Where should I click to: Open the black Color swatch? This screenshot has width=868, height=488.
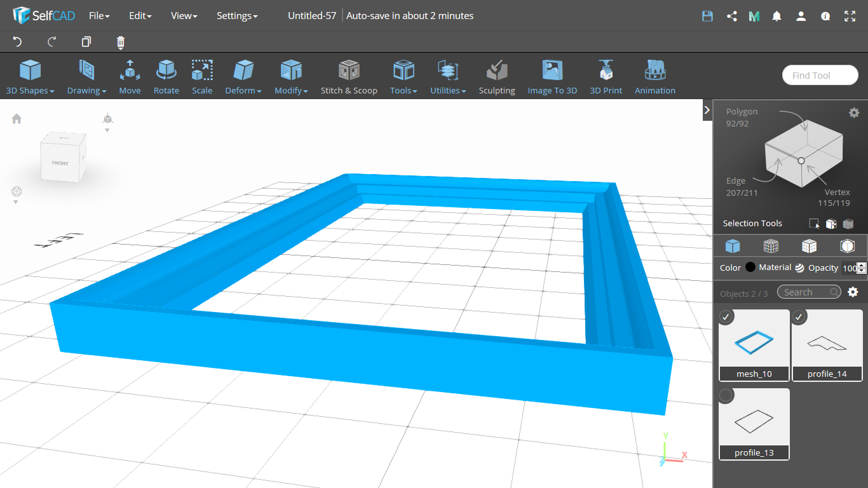[750, 268]
